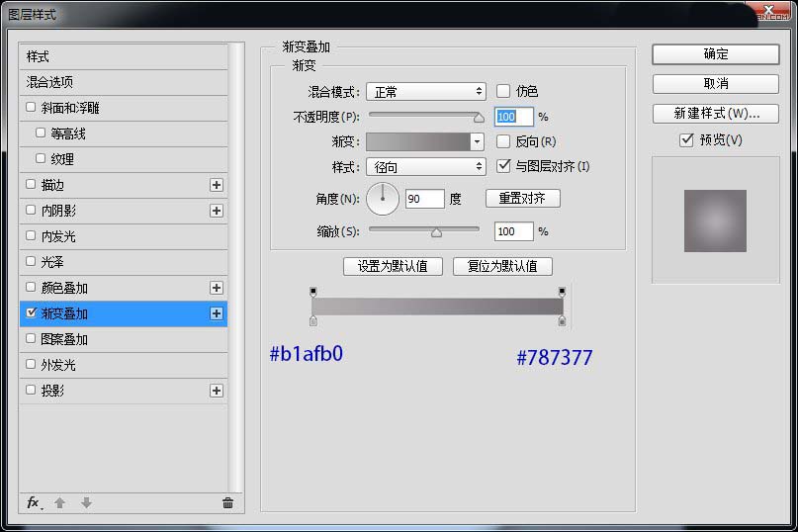Click the move effect up arrow
Image resolution: width=798 pixels, height=532 pixels.
(60, 503)
